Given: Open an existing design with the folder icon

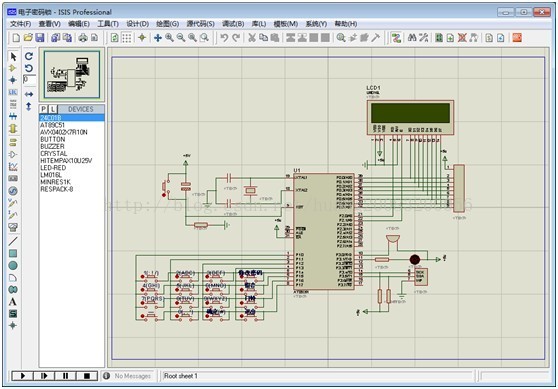Looking at the screenshot, I should point(28,38).
